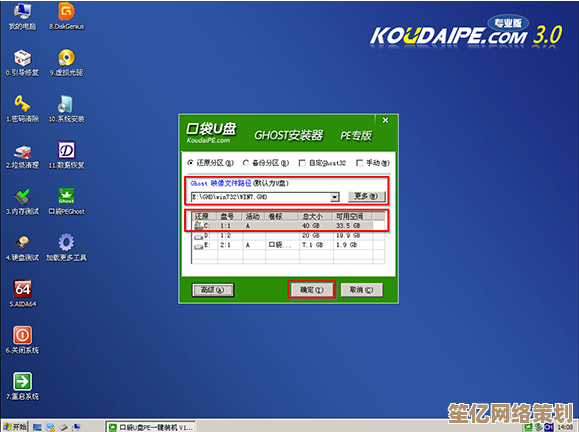Click the 高级(A) advanced button
This screenshot has width=579, height=432.
tap(213, 290)
